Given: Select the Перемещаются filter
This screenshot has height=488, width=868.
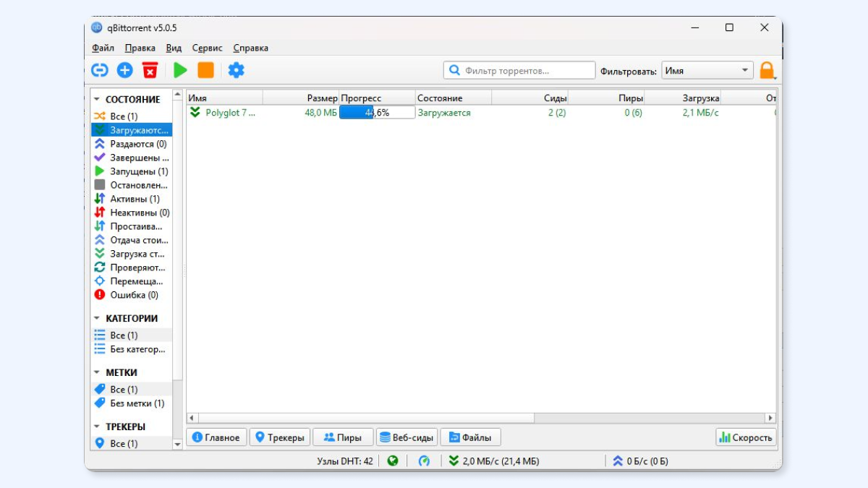Looking at the screenshot, I should pyautogui.click(x=132, y=281).
